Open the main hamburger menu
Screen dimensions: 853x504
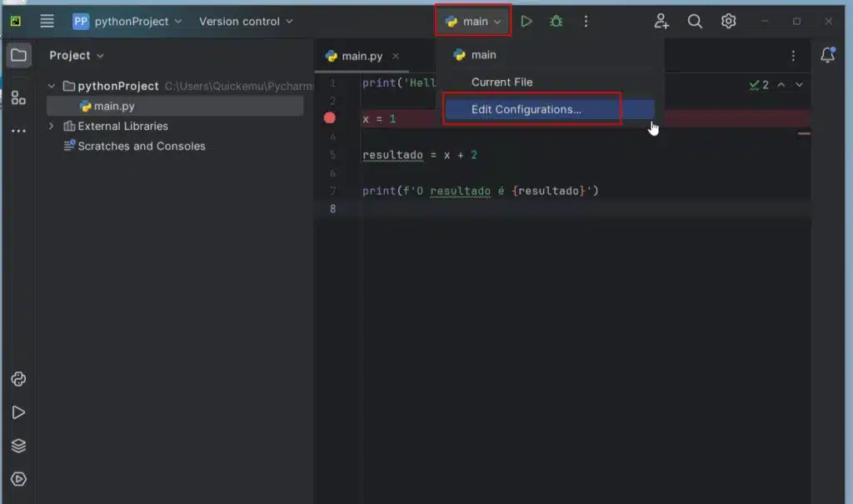(x=47, y=21)
